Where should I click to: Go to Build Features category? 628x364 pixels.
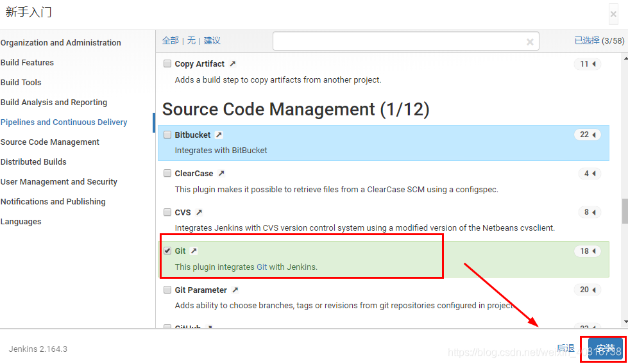pos(27,62)
